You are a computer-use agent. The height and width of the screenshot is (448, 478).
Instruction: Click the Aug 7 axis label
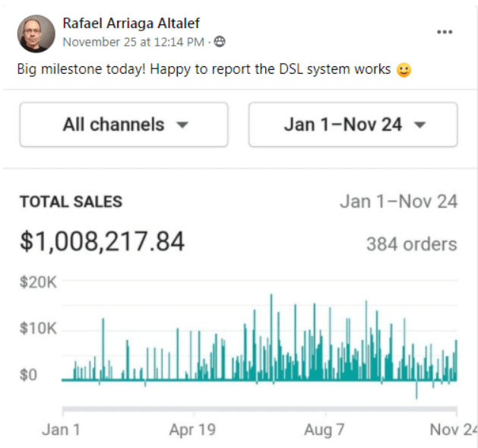[324, 430]
